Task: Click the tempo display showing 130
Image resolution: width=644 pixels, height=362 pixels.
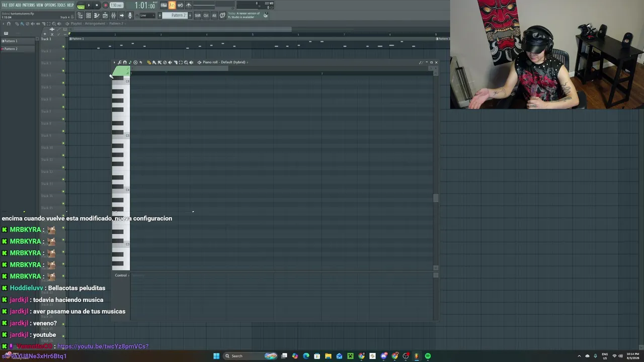Action: point(116,6)
